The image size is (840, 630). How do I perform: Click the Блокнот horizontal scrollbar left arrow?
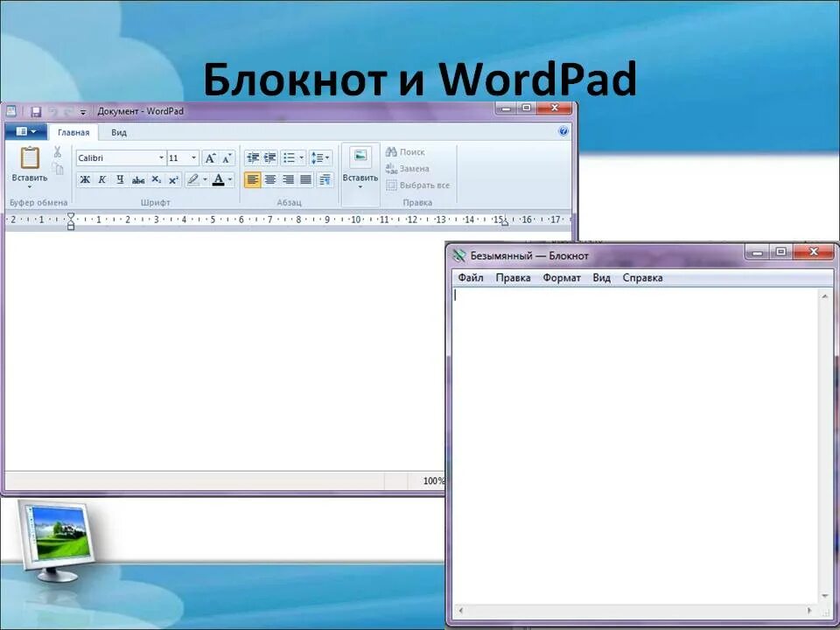click(461, 610)
